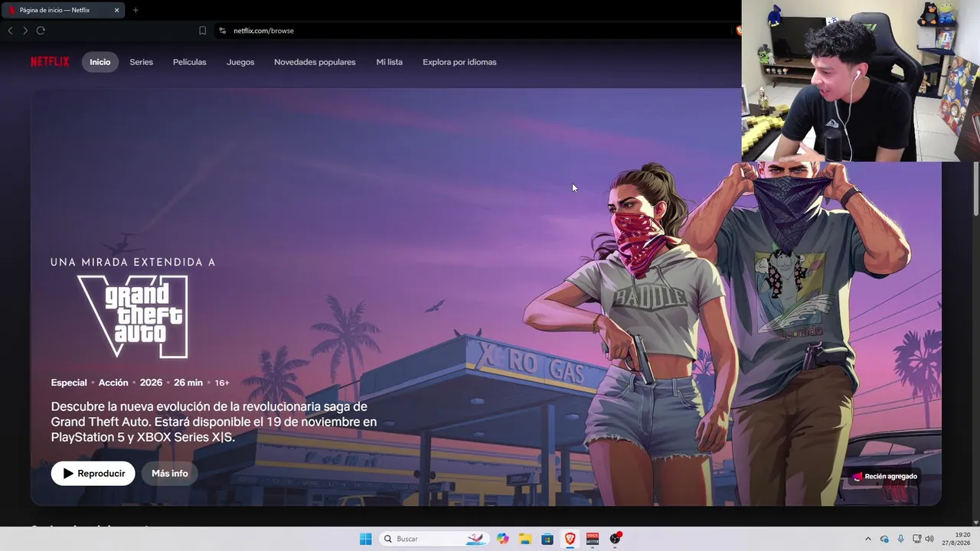
Task: Open Más info for the featured title
Action: click(170, 474)
